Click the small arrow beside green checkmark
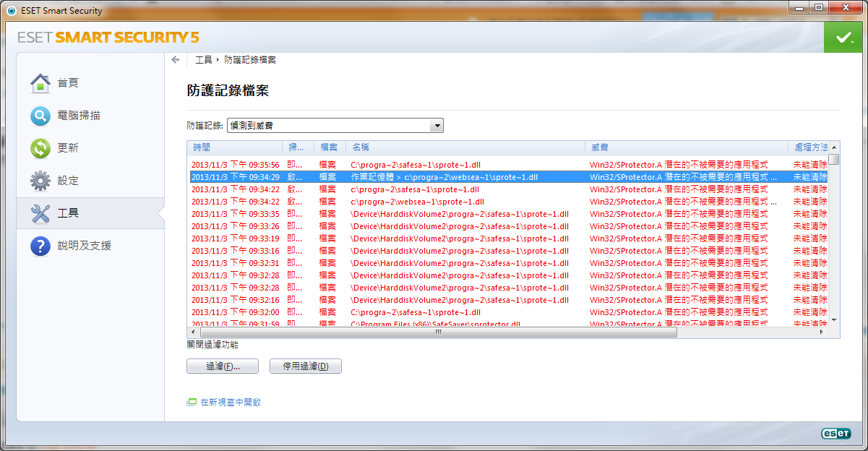 point(854,42)
